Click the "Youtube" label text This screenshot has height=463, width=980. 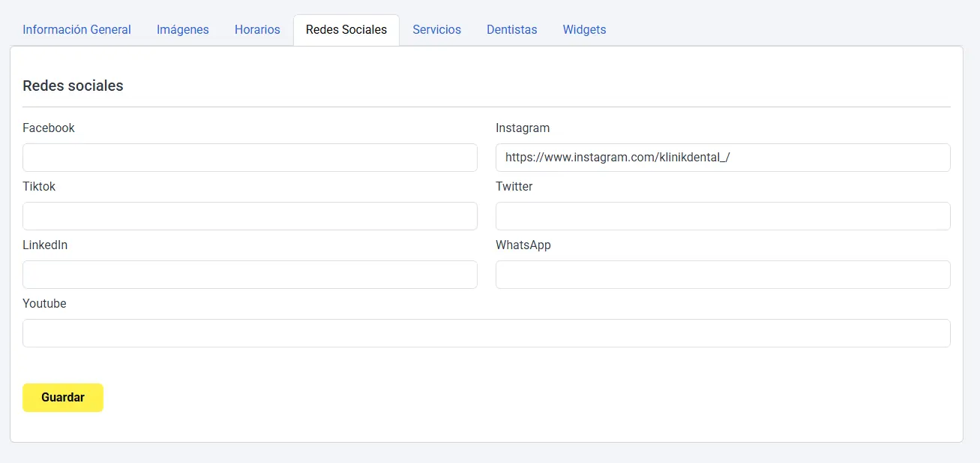[44, 304]
